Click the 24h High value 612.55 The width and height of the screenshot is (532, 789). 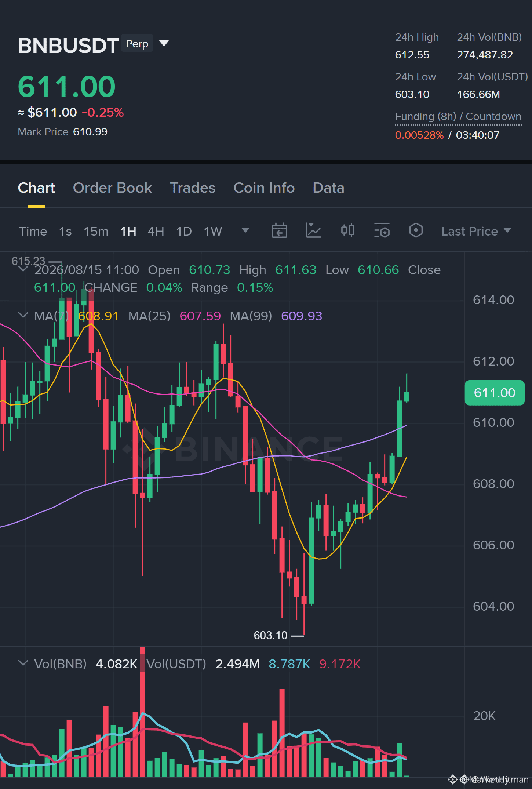(412, 55)
